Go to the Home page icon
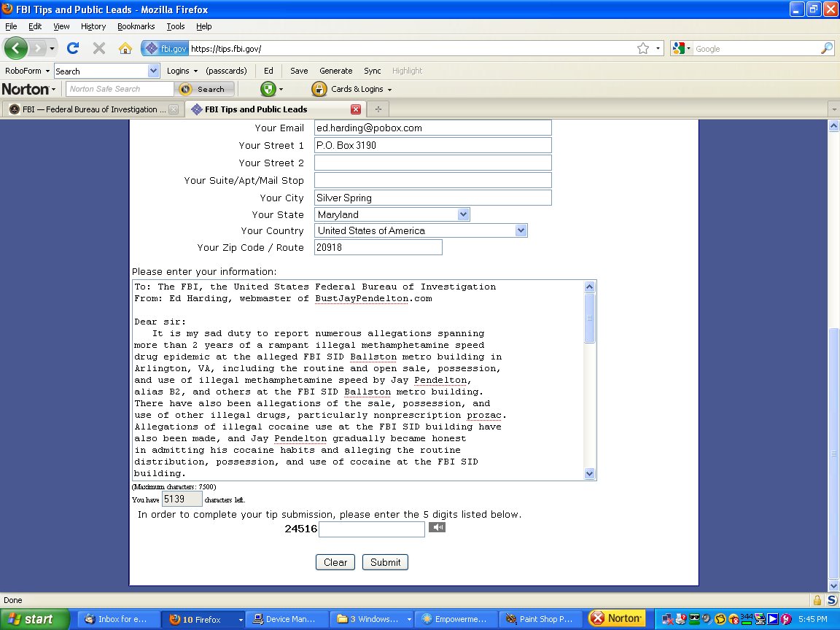Screen dimensions: 840x630 [125, 48]
